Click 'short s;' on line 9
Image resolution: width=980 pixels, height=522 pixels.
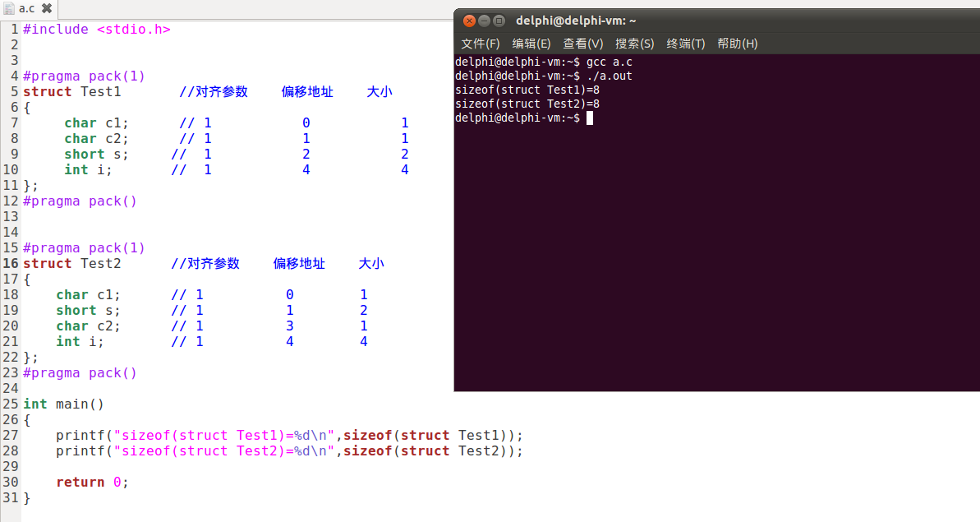tap(97, 155)
